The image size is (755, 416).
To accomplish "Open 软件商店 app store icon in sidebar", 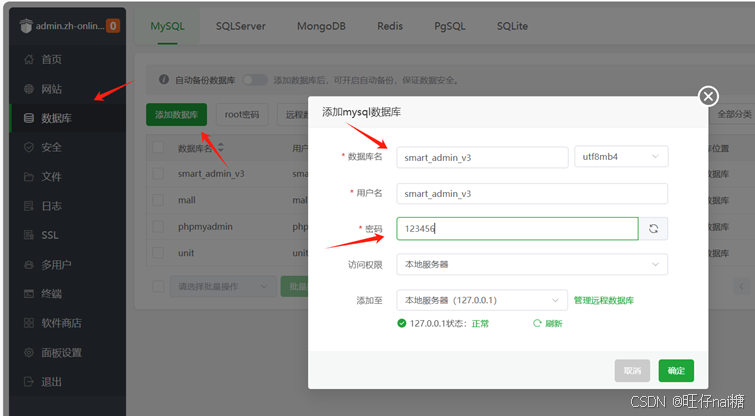I will 29,323.
